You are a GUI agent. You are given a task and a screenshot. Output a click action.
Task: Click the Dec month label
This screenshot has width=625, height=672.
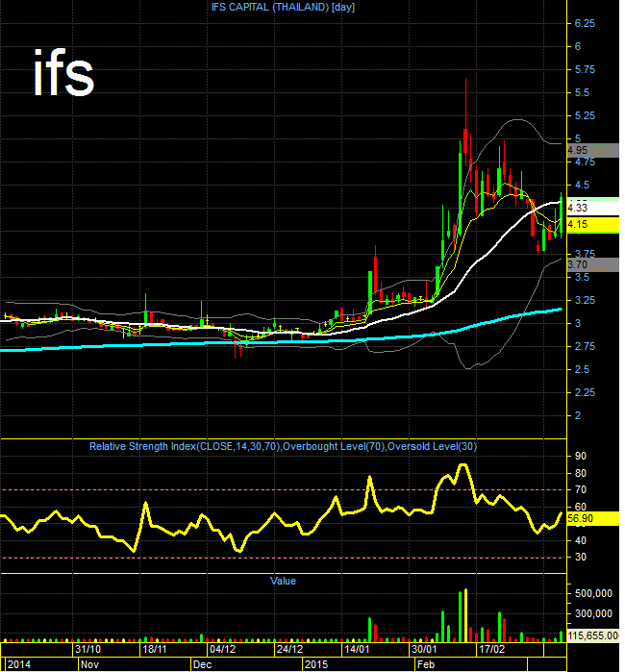point(202,664)
